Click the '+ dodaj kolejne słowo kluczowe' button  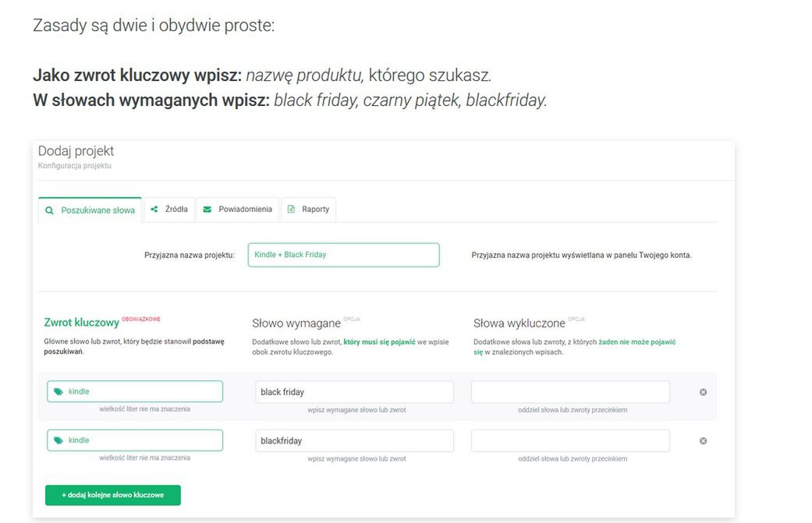click(113, 495)
